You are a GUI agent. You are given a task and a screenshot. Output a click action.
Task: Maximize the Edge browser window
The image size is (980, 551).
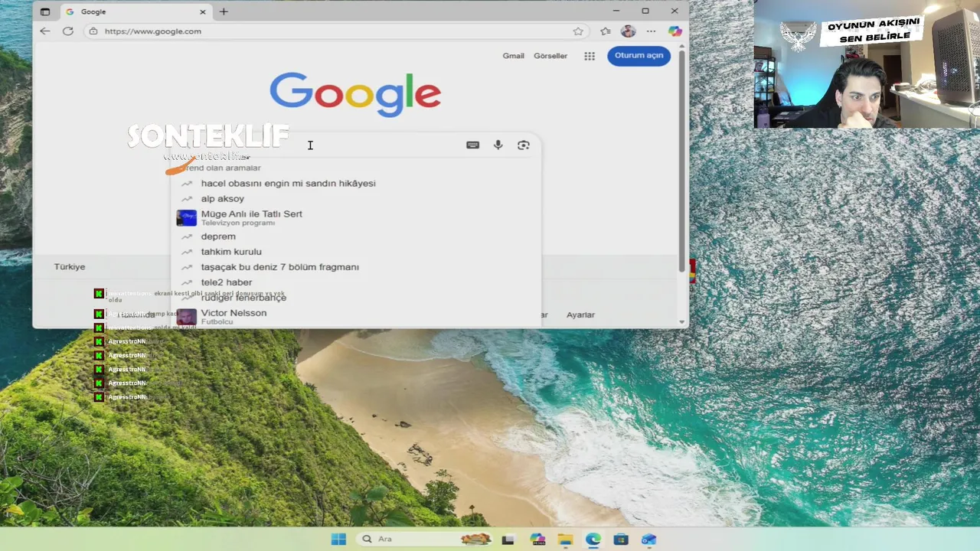(645, 11)
